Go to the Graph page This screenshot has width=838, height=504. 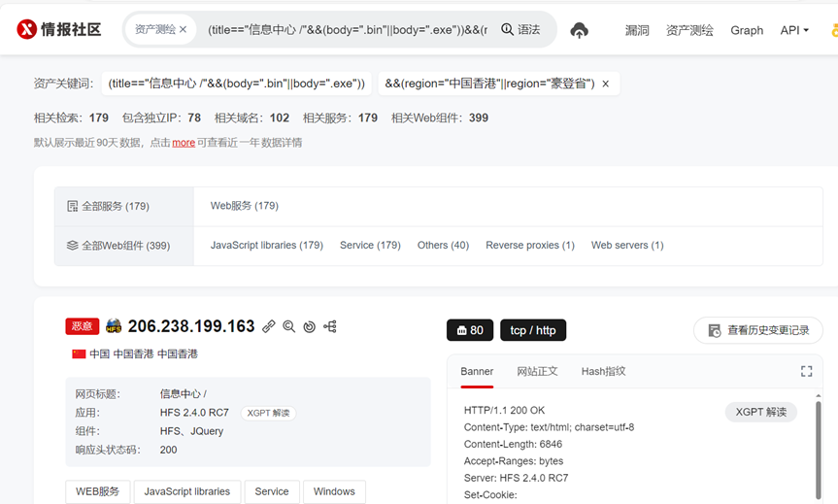747,30
